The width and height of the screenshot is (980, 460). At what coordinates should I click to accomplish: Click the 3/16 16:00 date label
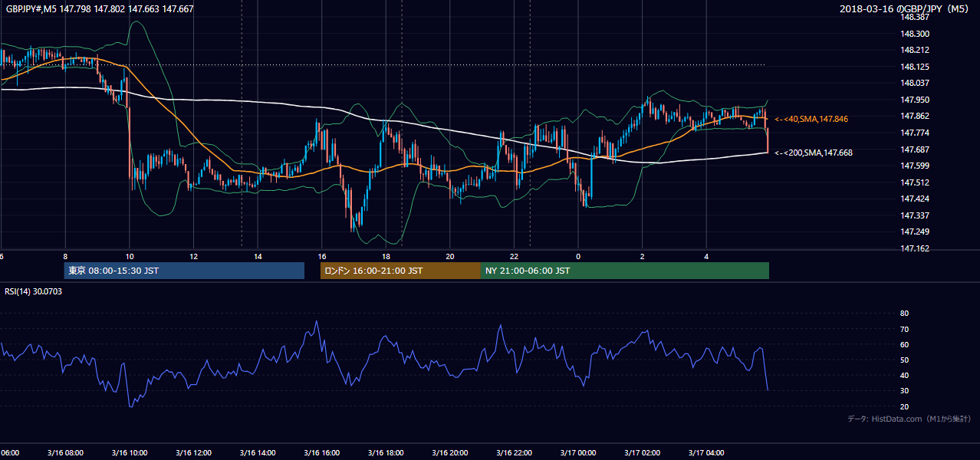[322, 452]
